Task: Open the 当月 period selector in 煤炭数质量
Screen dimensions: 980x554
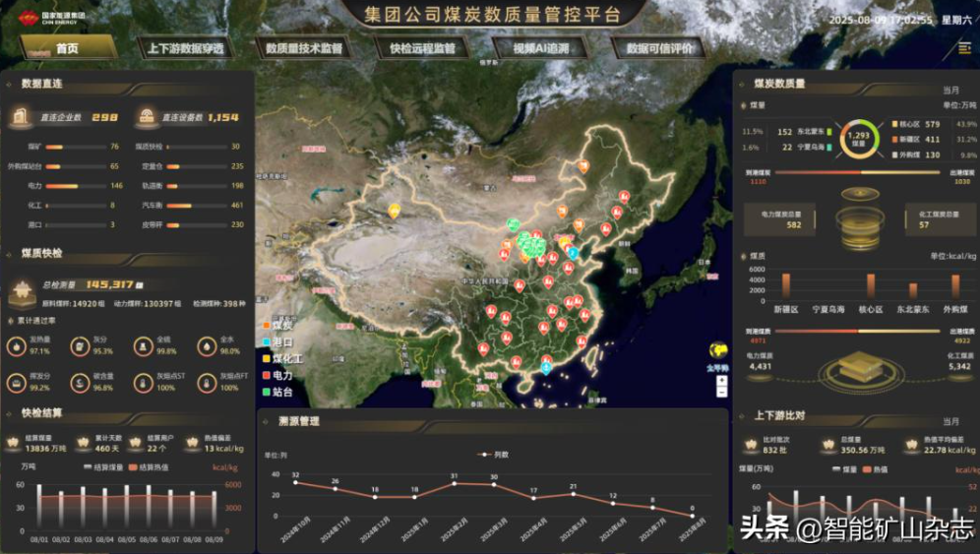Action: (950, 90)
